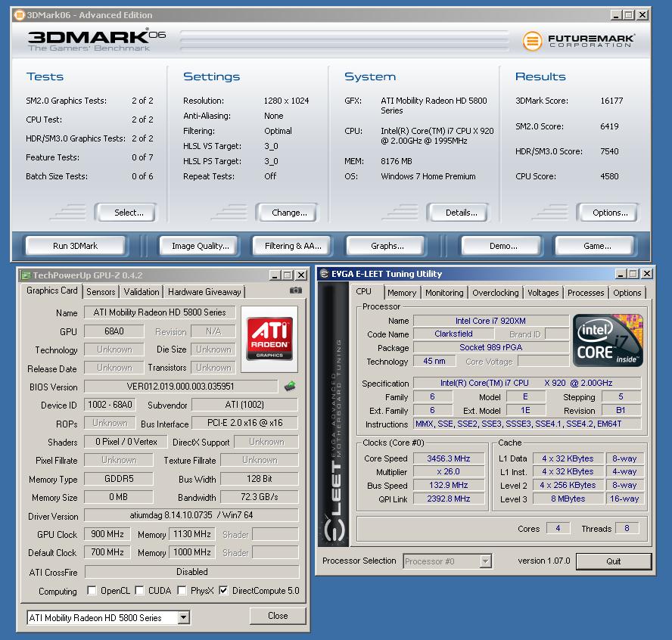
Task: Open the Hardware Giveaway tab
Action: 204,292
